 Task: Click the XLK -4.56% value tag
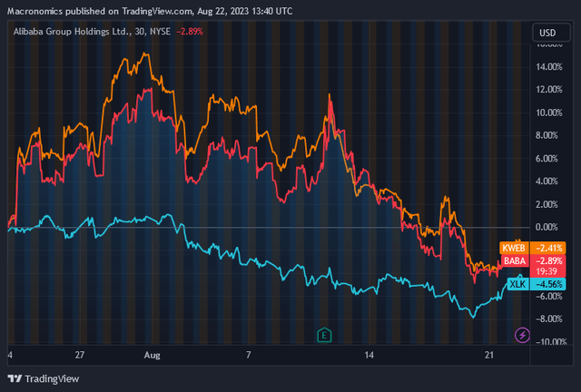[547, 284]
